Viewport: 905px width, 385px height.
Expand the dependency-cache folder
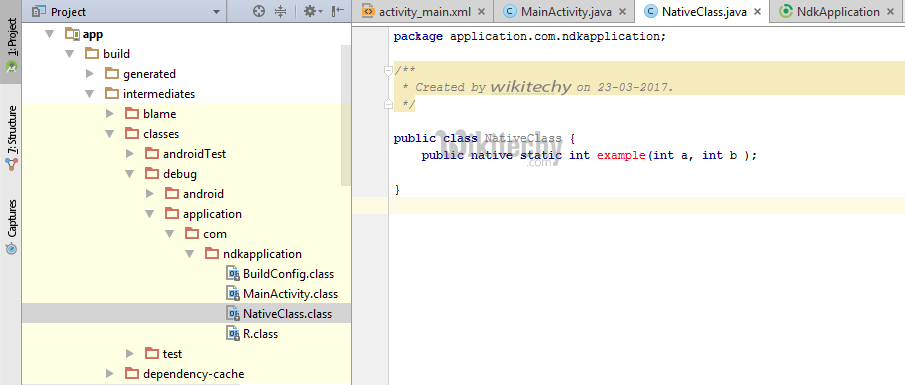pos(110,374)
